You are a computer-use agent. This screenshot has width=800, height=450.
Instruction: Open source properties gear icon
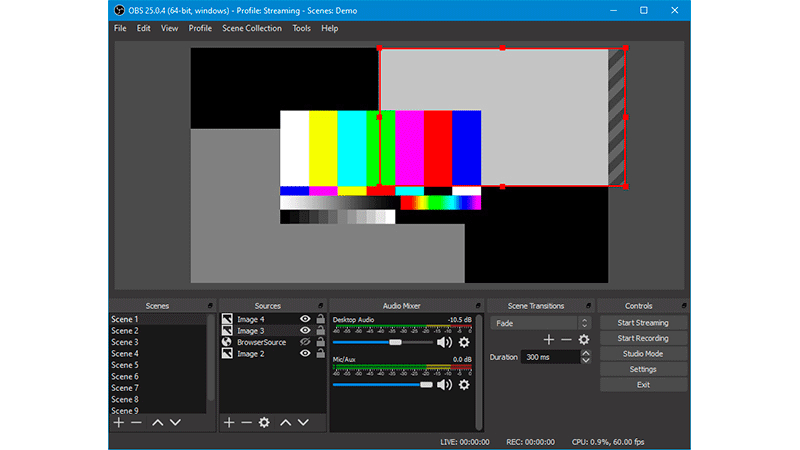pyautogui.click(x=264, y=423)
